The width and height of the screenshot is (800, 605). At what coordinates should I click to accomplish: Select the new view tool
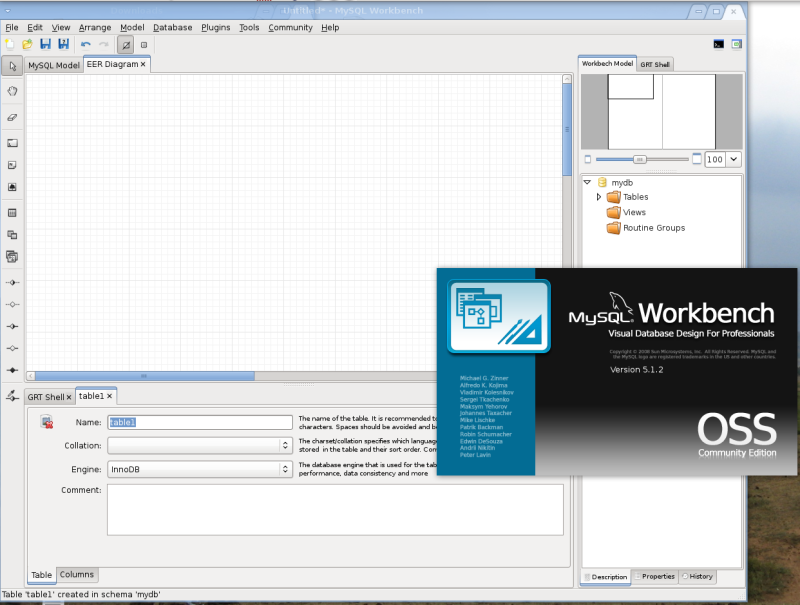12,235
